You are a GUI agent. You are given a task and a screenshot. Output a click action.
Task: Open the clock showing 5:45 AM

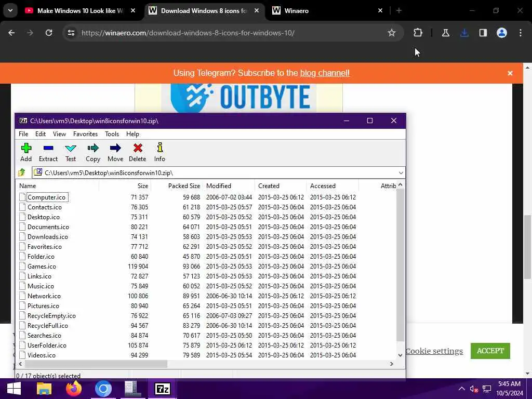(510, 389)
